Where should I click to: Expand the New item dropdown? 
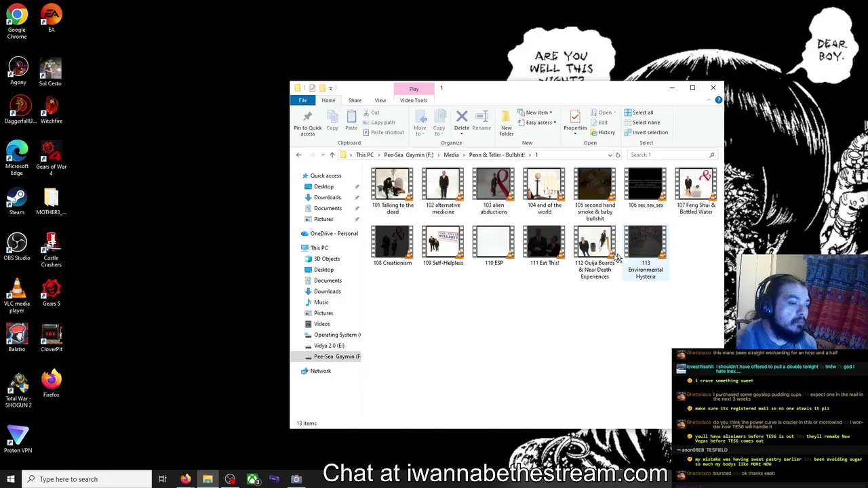pyautogui.click(x=536, y=113)
